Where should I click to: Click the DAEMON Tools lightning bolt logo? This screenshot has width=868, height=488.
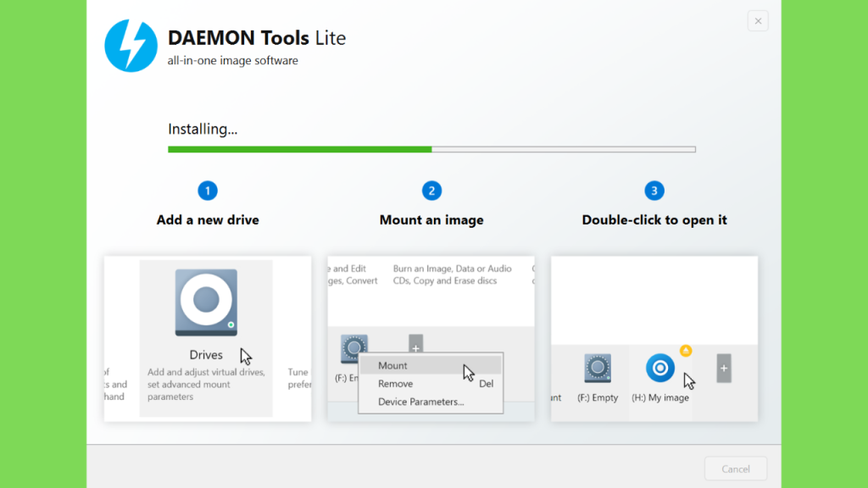[131, 46]
